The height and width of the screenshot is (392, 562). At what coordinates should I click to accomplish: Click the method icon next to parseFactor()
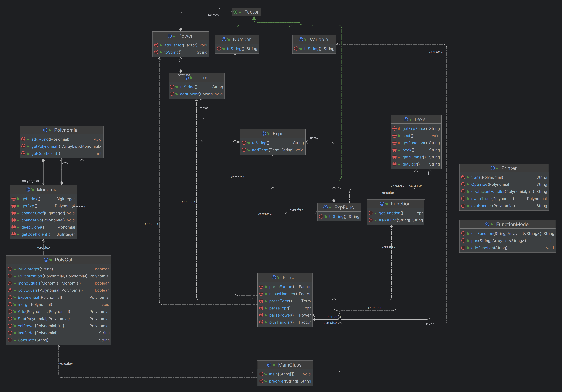pyautogui.click(x=261, y=287)
